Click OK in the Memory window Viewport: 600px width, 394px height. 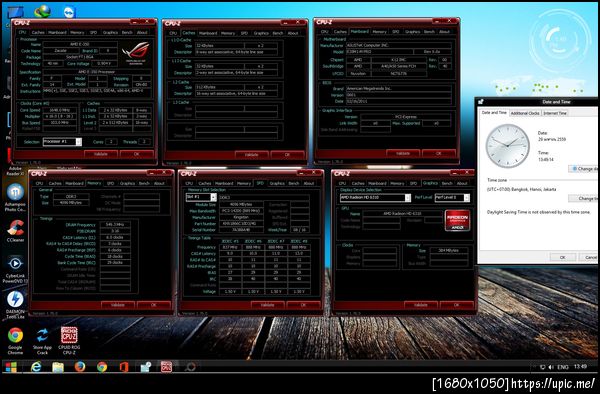[x=153, y=305]
